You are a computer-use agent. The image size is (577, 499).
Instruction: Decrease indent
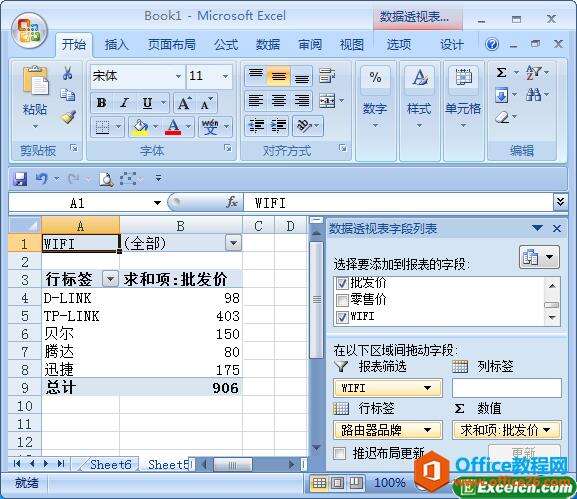[256, 126]
